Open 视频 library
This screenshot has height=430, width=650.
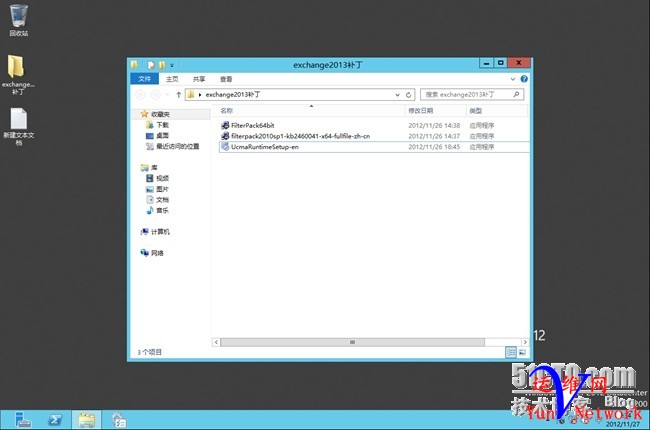click(158, 178)
